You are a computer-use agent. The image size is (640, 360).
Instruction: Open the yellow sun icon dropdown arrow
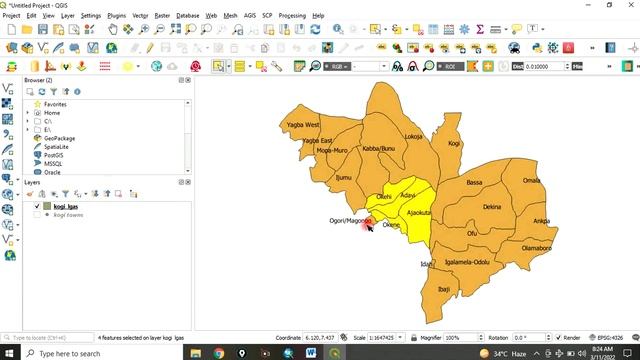coord(138,66)
